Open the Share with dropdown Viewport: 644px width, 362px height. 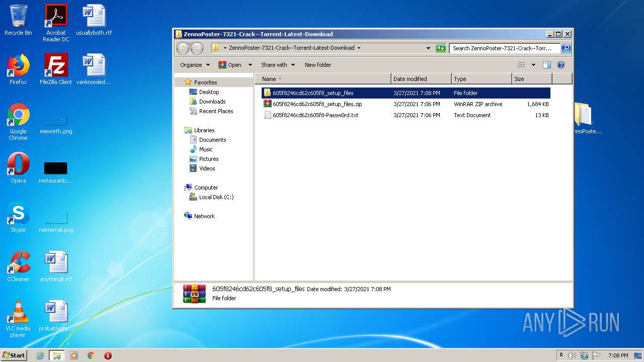click(x=277, y=65)
